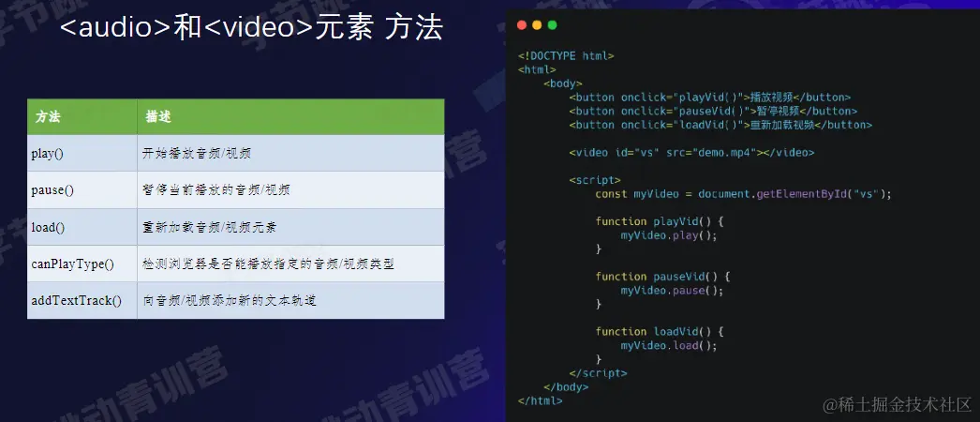The height and width of the screenshot is (422, 980).
Task: Click the button line with onclick="pauseVid()"
Action: click(x=713, y=111)
